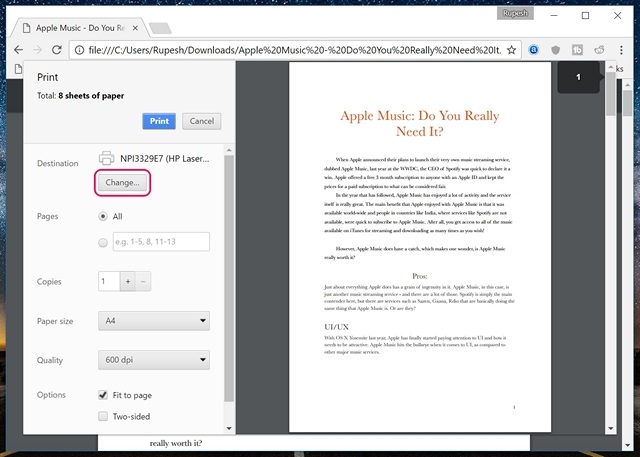Image resolution: width=640 pixels, height=457 pixels.
Task: Bookmark this page with the star icon
Action: 511,48
